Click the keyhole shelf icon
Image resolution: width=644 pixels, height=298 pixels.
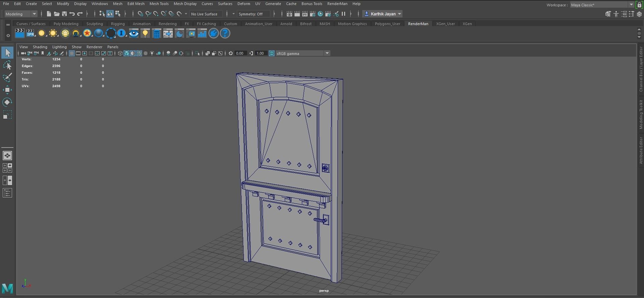click(x=121, y=33)
